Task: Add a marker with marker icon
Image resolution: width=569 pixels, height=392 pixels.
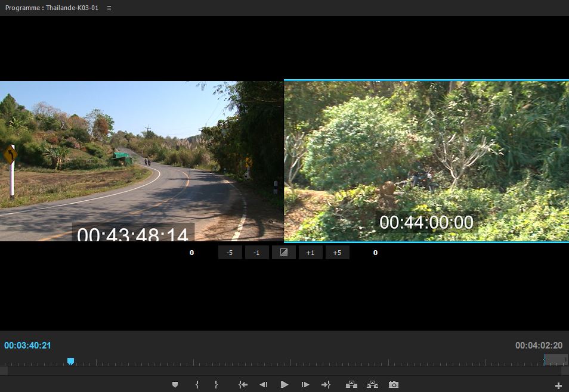Action: [175, 385]
